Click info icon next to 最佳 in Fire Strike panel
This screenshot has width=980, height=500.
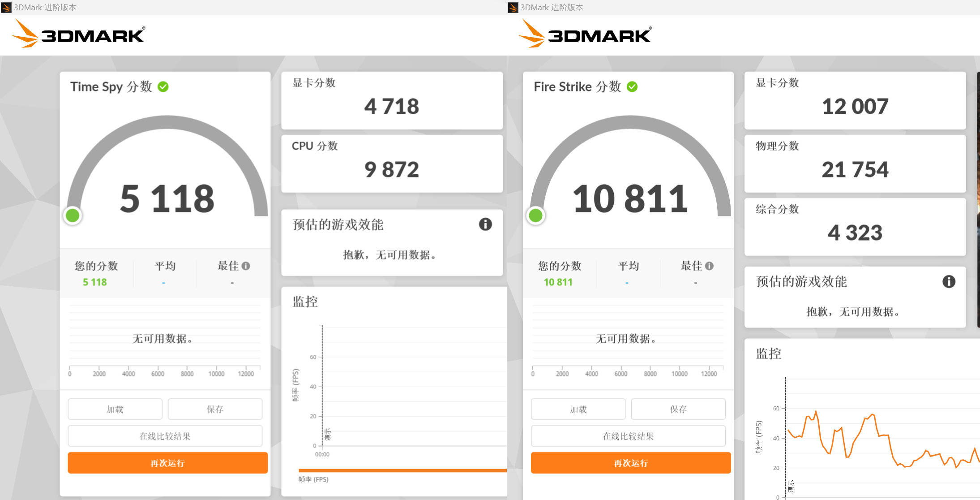tap(709, 266)
